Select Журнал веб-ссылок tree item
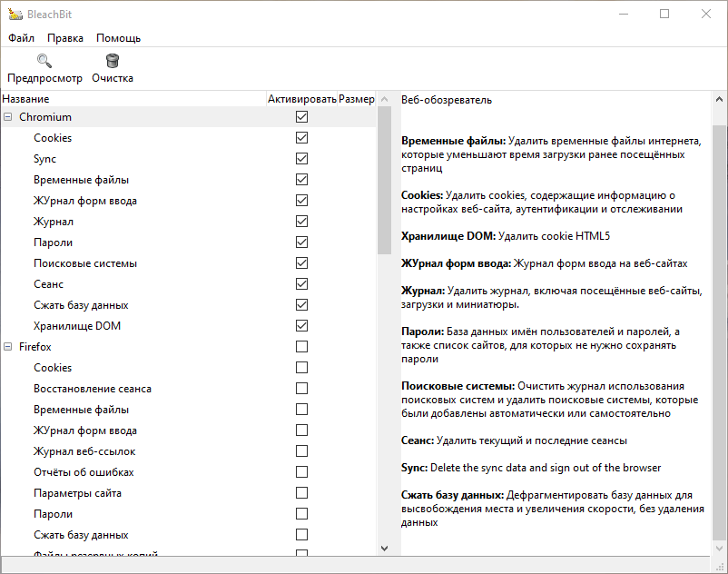This screenshot has height=574, width=728. point(84,451)
